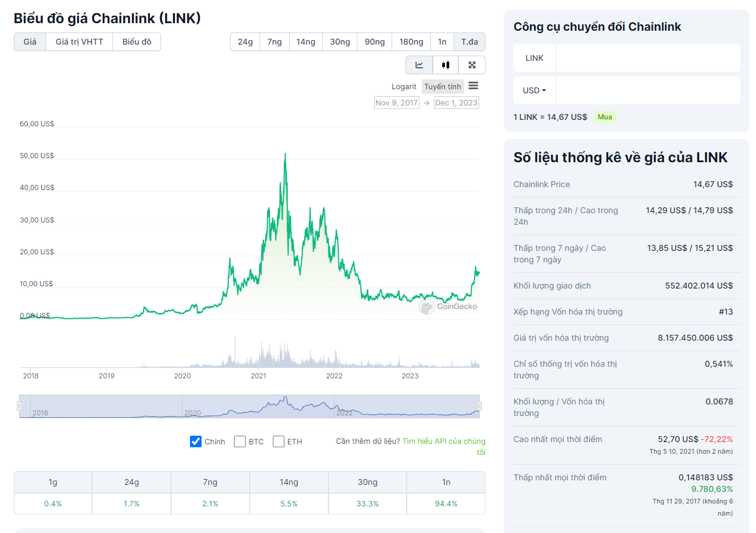Click -72,22% drop percentage
756x533 pixels.
pos(717,439)
